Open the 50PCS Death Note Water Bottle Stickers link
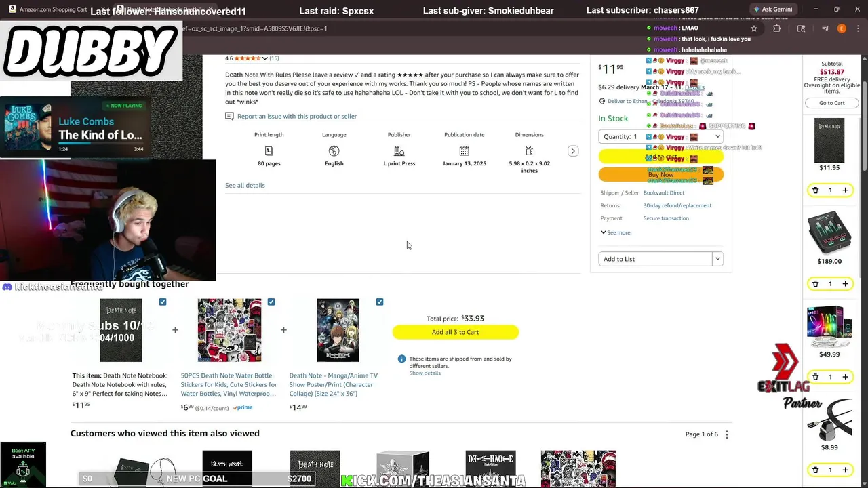This screenshot has height=488, width=868. (x=229, y=384)
